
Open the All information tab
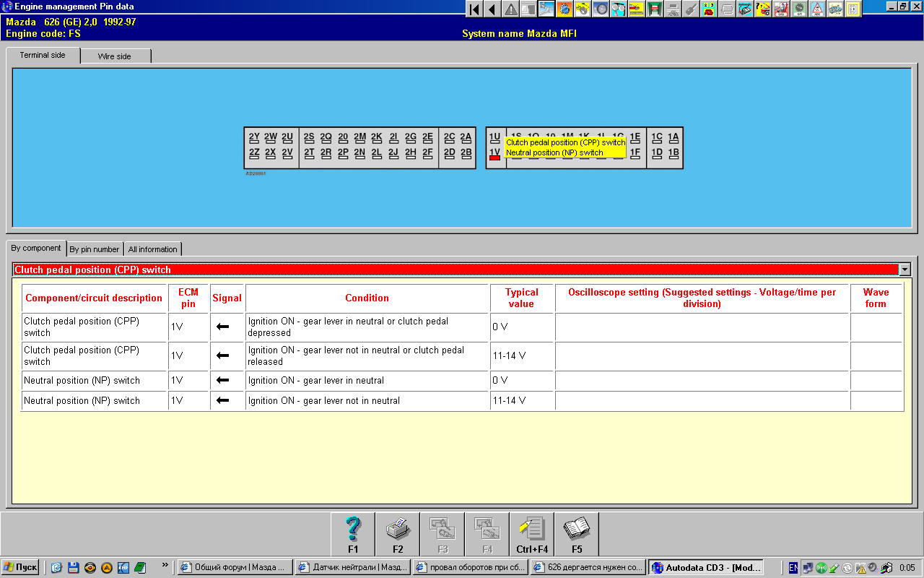(152, 249)
